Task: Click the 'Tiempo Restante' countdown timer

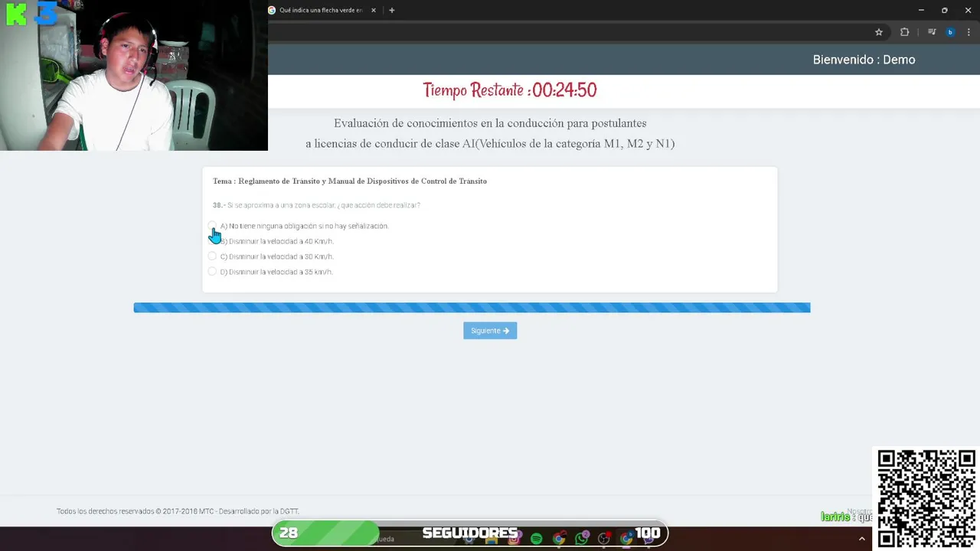Action: (x=510, y=90)
